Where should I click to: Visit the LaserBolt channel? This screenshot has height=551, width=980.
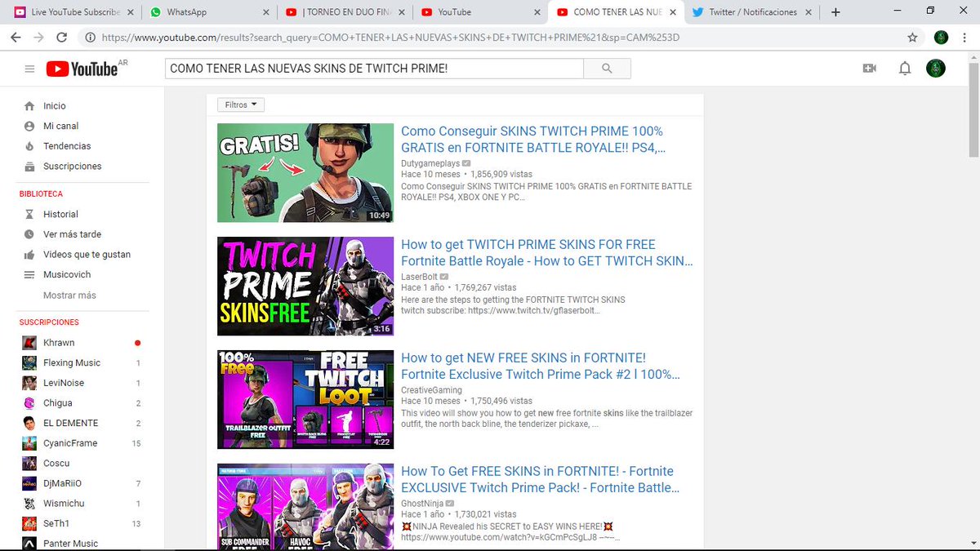click(420, 277)
